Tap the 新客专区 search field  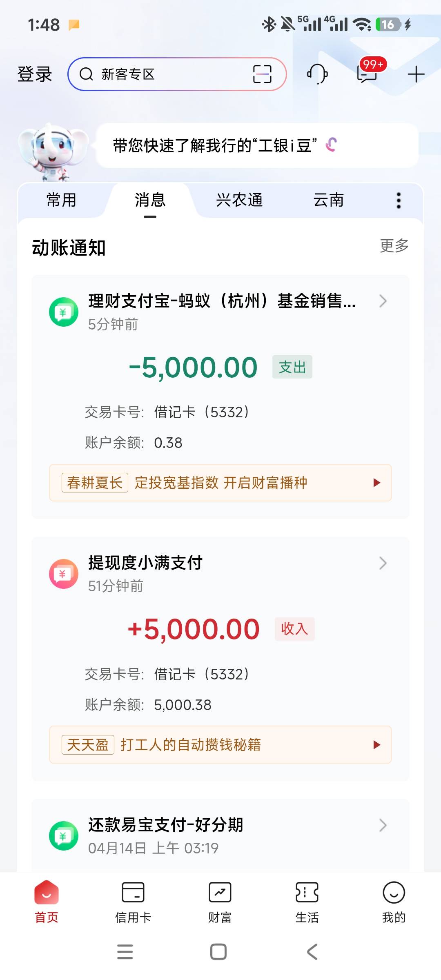click(x=163, y=74)
